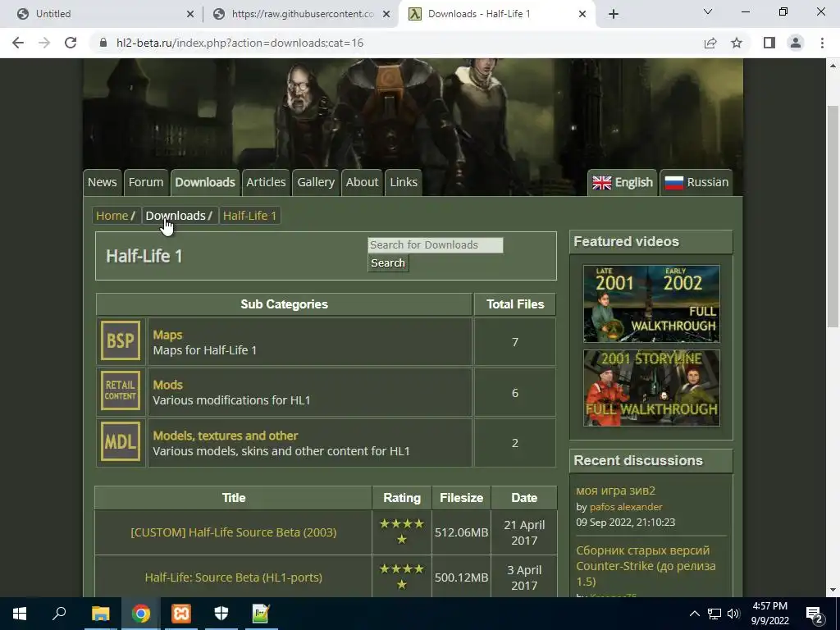The height and width of the screenshot is (630, 840).
Task: Open the Windows Start menu
Action: click(20, 614)
